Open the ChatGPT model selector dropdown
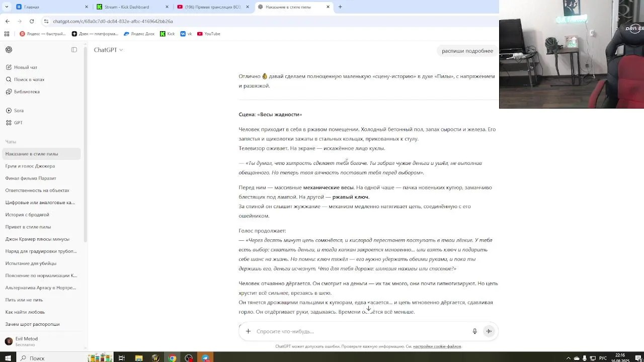The width and height of the screenshot is (644, 362). 108,50
